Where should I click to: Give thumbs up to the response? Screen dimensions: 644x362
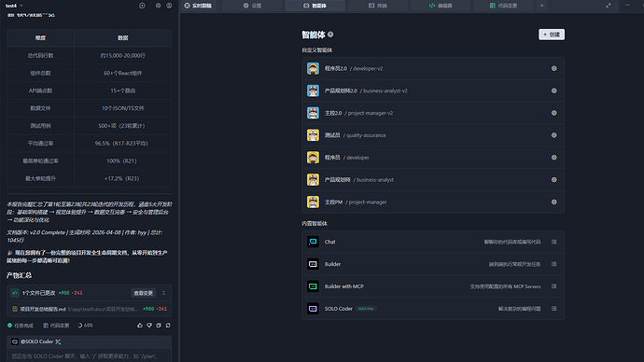[140, 326]
